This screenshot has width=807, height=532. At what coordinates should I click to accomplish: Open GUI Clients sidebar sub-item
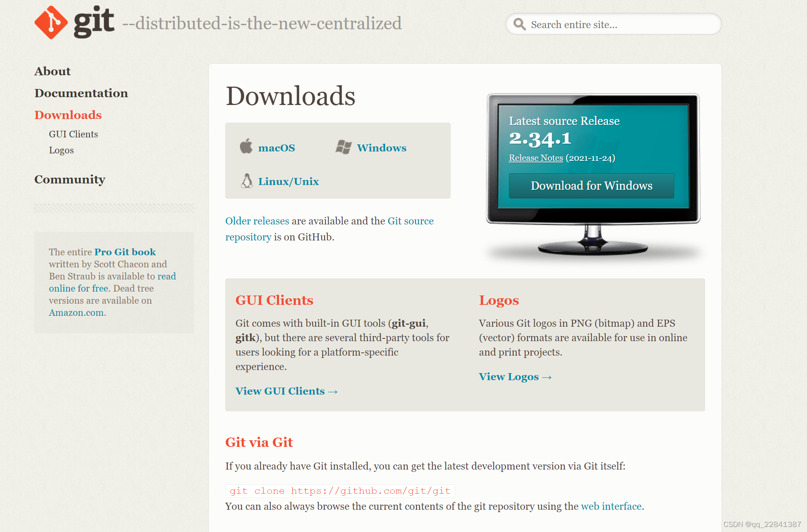[x=73, y=134]
